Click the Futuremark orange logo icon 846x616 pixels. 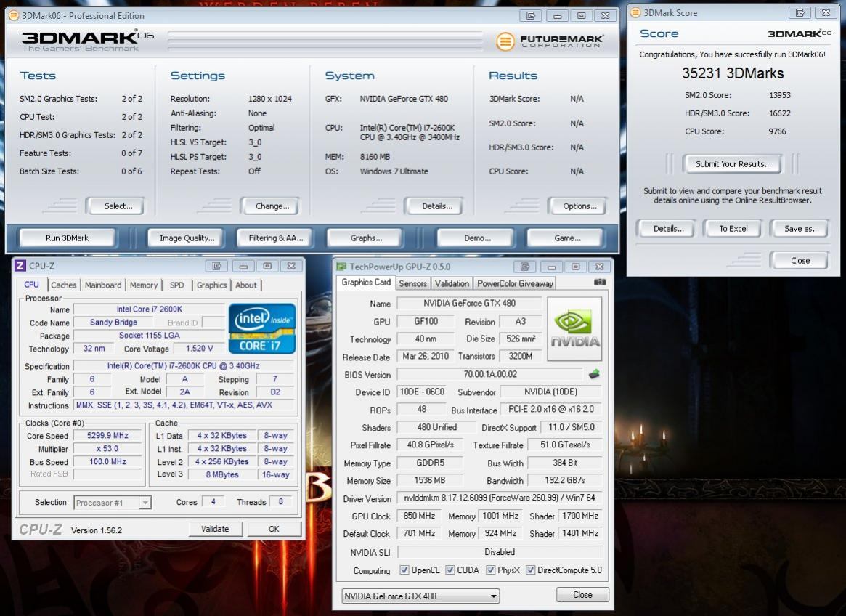click(x=505, y=41)
